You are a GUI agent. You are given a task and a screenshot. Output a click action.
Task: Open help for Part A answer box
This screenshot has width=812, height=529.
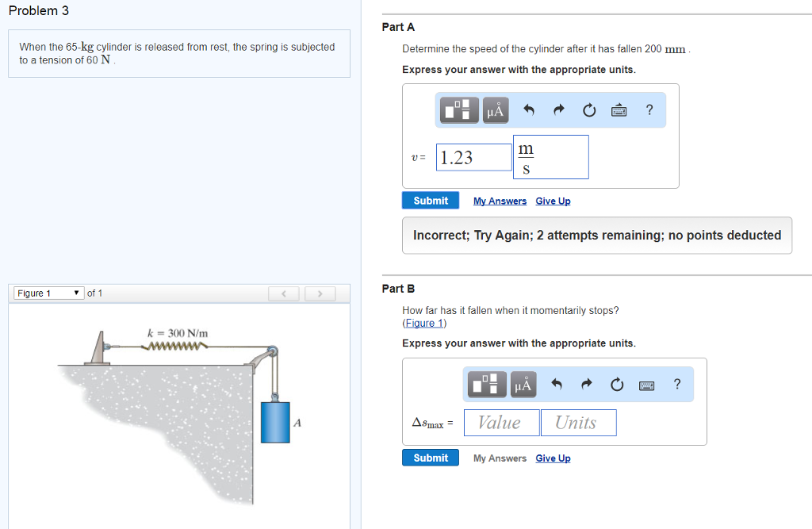(649, 110)
